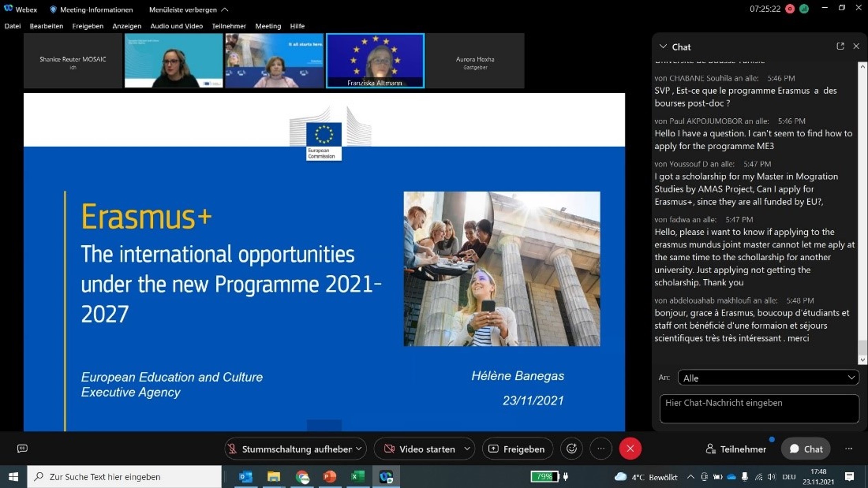Open panel options ellipsis at far right
Screen dimensions: 868x488
tap(849, 448)
